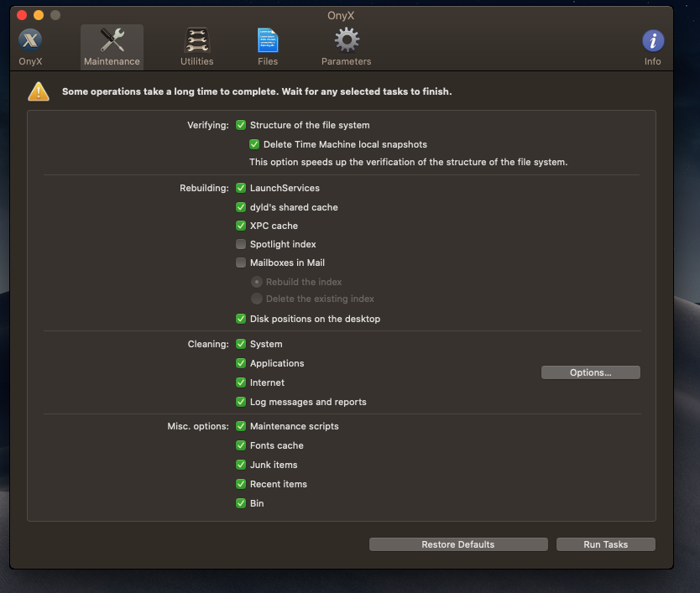Click the 'This option speeds up' description text
700x593 pixels.
408,162
